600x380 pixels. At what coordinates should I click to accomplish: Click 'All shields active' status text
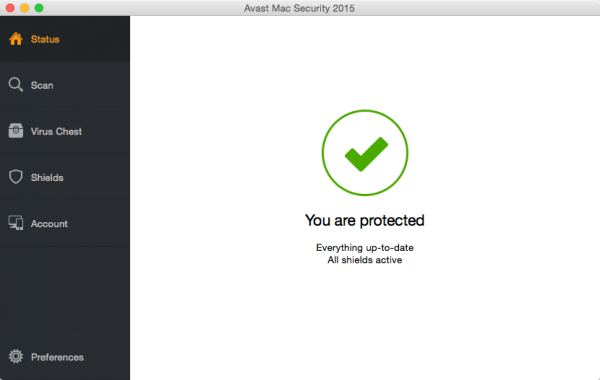coord(365,260)
